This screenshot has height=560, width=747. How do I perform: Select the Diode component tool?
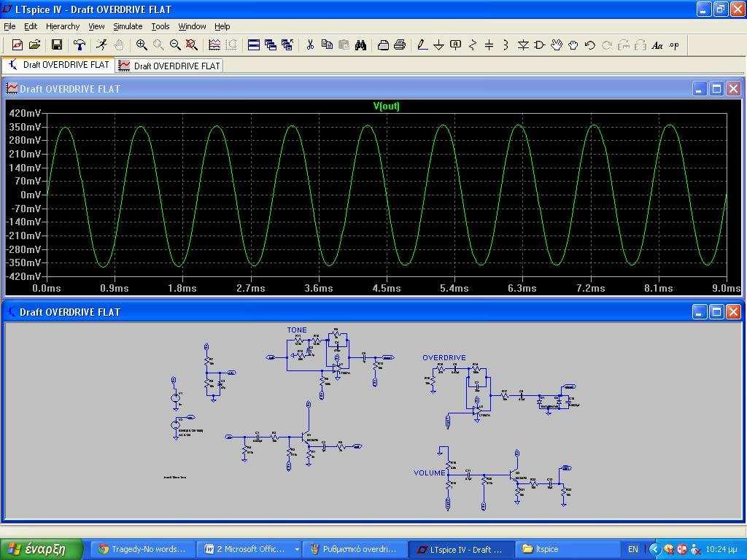523,45
